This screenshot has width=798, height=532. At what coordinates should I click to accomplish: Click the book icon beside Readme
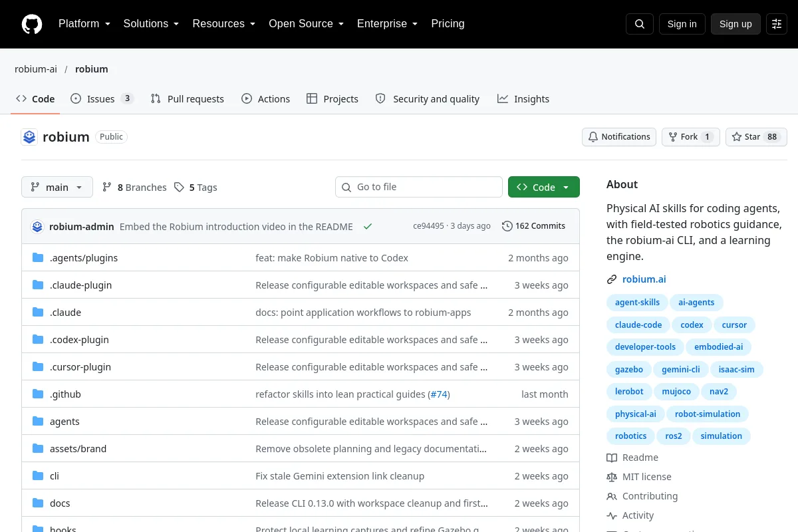click(612, 458)
